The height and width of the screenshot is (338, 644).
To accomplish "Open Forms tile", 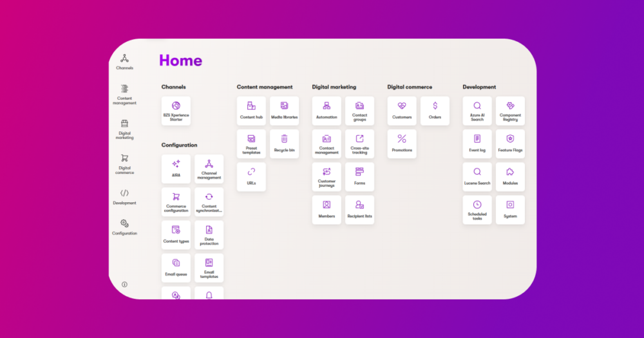I will tap(359, 176).
